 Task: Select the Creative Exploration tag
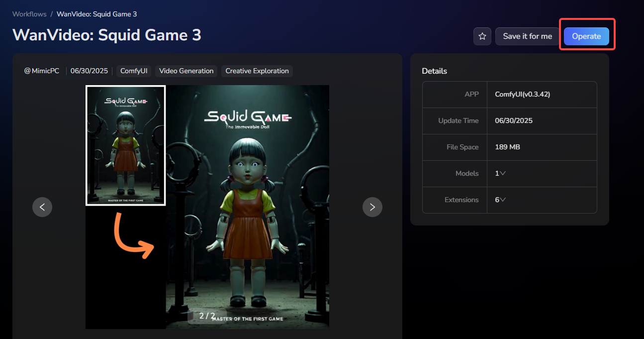(x=257, y=71)
